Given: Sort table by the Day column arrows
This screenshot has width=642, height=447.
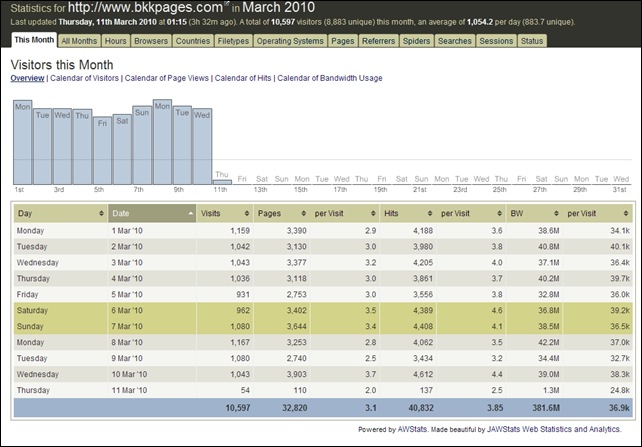Looking at the screenshot, I should click(x=101, y=213).
